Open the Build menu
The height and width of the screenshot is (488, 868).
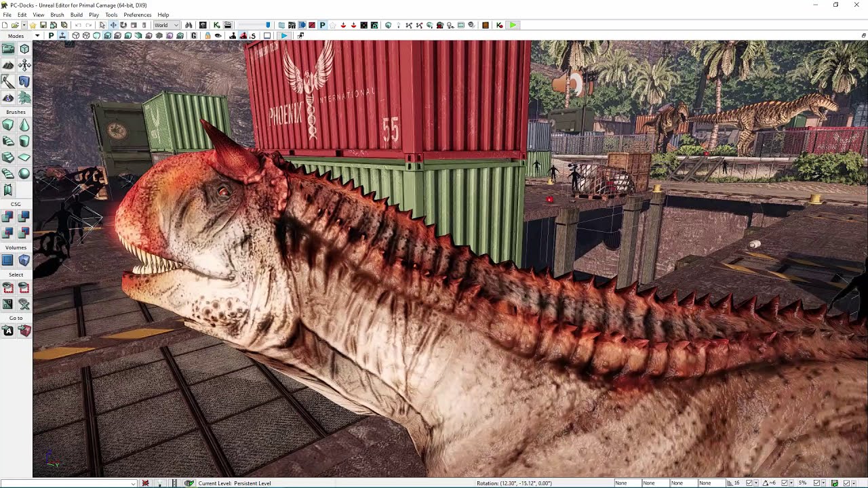pyautogui.click(x=77, y=14)
